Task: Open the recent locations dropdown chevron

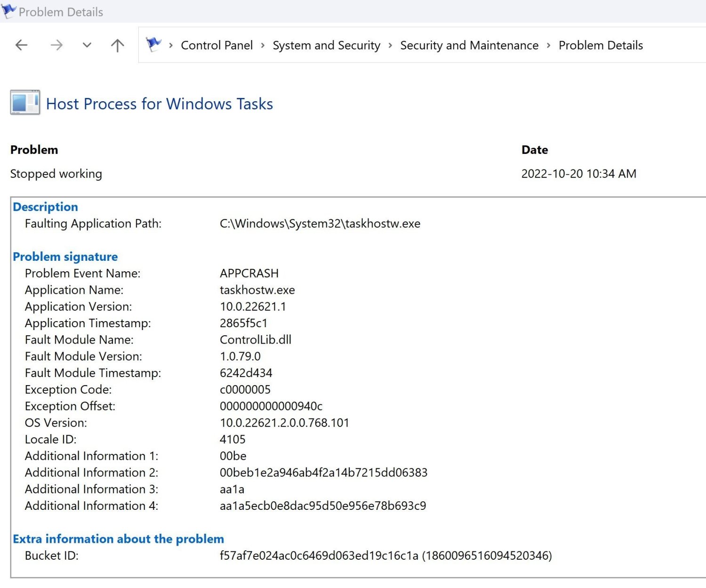Action: pyautogui.click(x=87, y=46)
